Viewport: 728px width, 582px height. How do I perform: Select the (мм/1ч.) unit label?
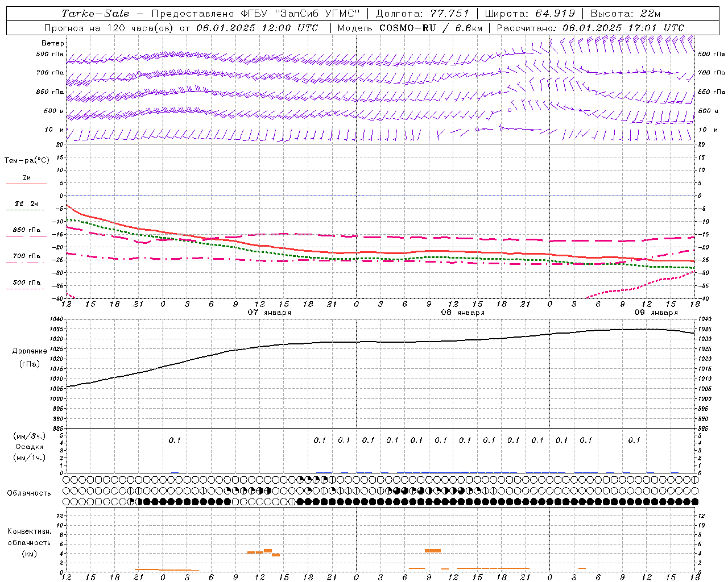pos(30,458)
